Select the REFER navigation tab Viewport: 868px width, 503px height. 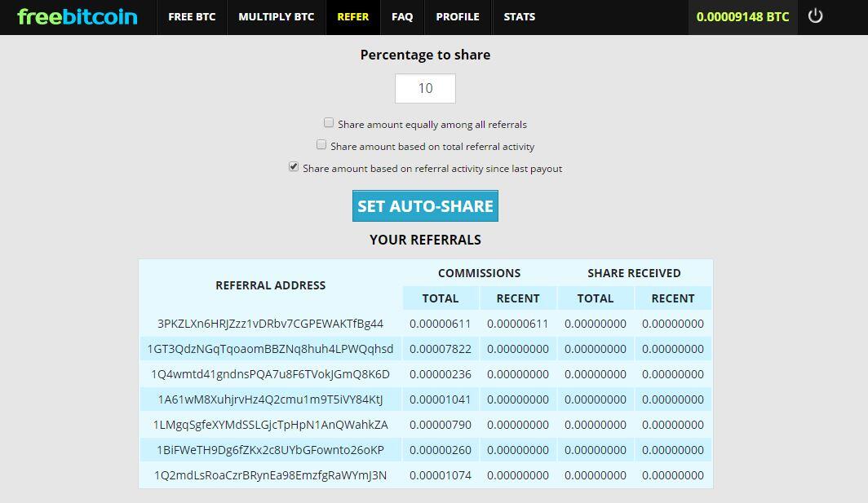[x=352, y=17]
